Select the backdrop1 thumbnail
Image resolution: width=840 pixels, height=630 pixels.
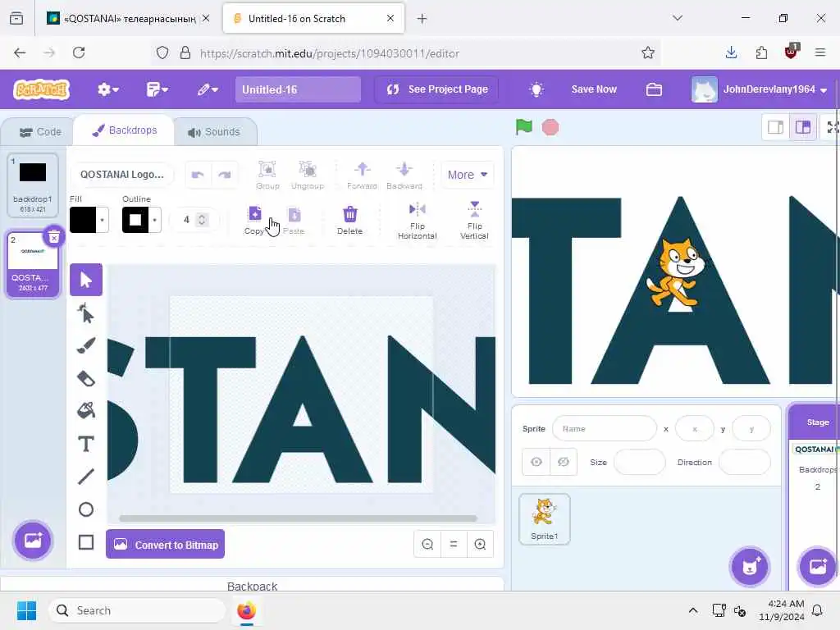[x=33, y=185]
